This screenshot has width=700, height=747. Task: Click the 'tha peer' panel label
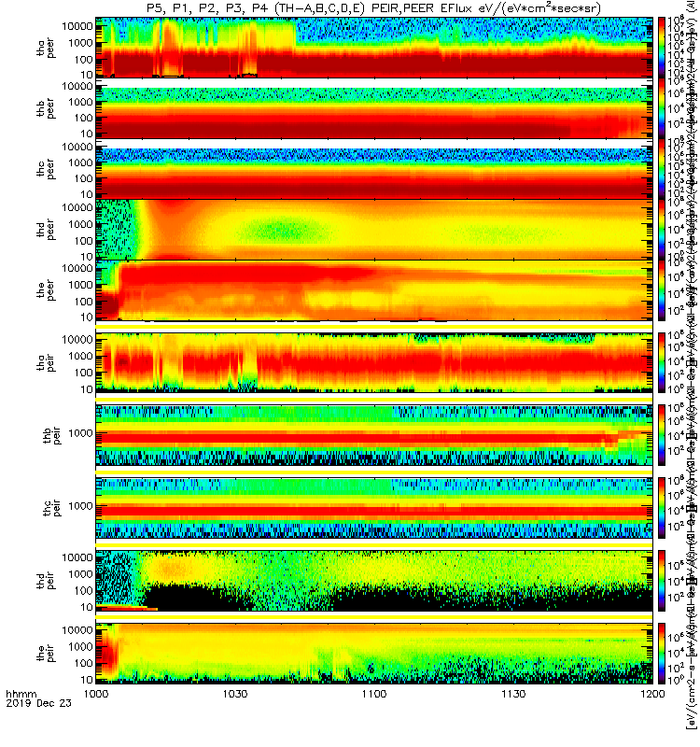[46, 49]
